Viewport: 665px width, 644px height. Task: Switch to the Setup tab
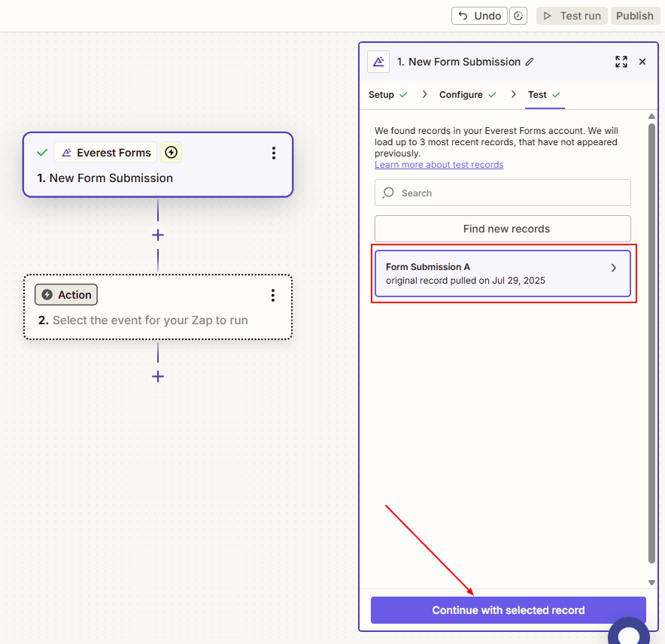(x=382, y=94)
